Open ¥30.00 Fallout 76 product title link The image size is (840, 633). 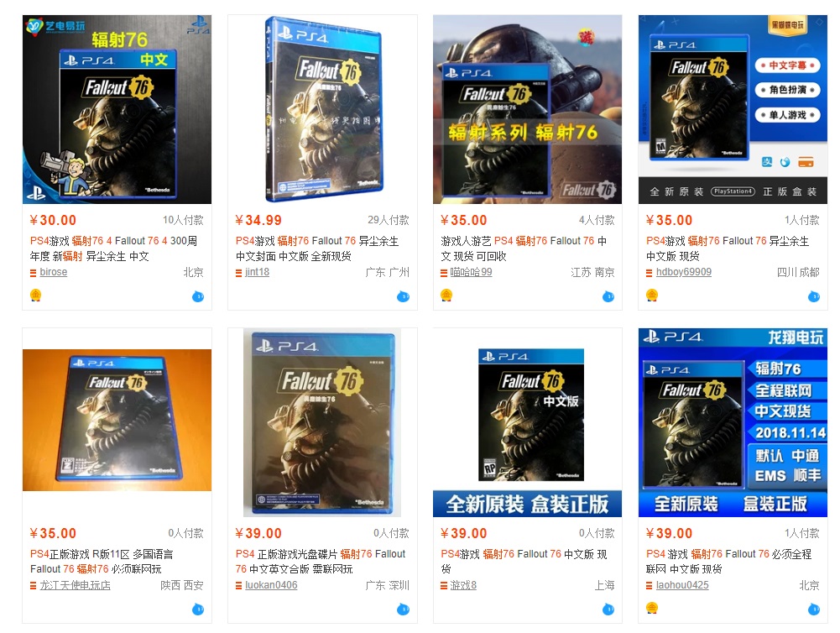tap(113, 248)
